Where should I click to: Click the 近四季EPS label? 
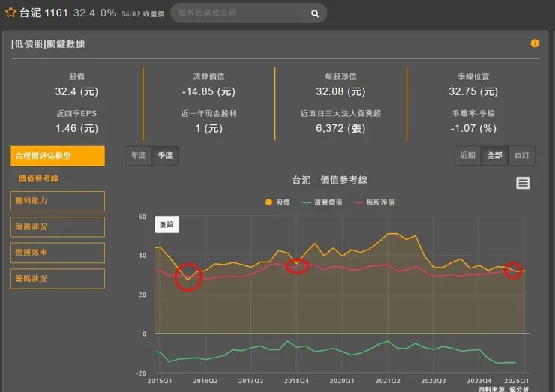coord(76,113)
